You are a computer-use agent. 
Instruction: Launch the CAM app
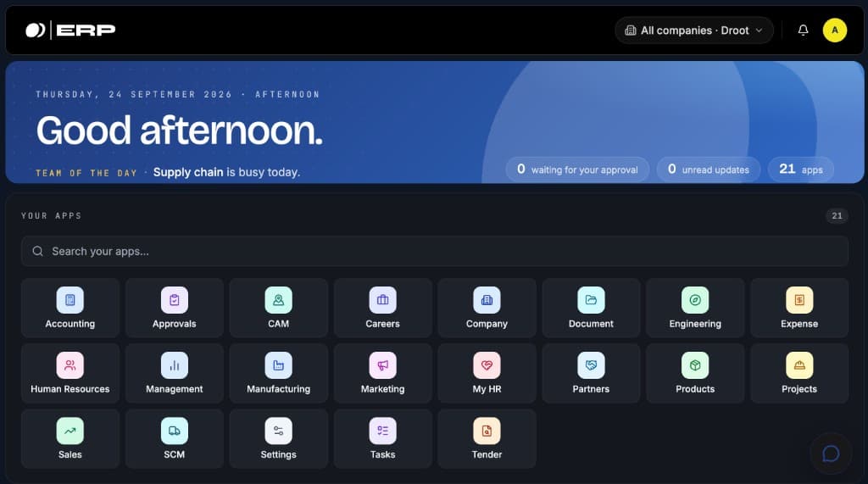[x=278, y=308]
